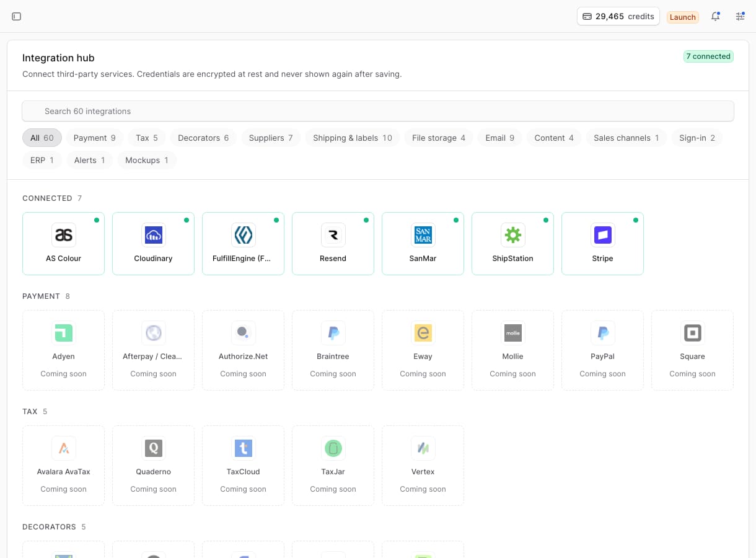Open the AS Colour integration logo
This screenshot has width=756, height=558.
click(x=64, y=235)
